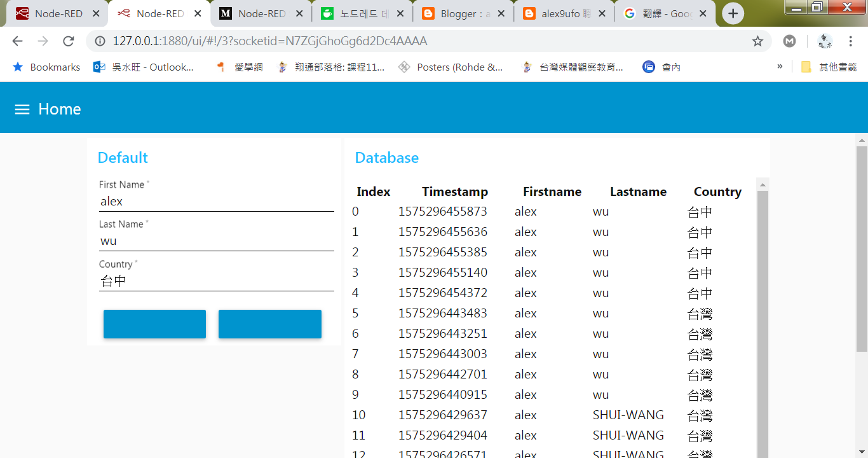
Task: Click the right blue button in Default panel
Action: click(269, 324)
